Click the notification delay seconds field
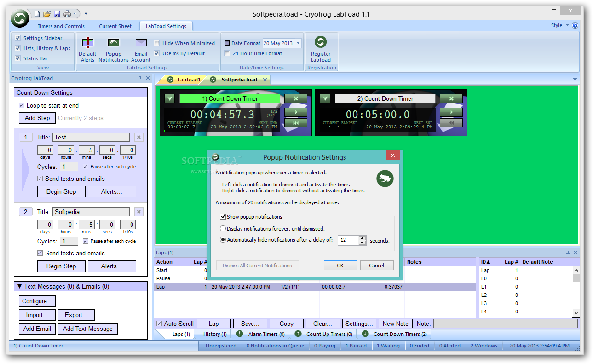Screen dimensions: 593x364 tap(348, 240)
